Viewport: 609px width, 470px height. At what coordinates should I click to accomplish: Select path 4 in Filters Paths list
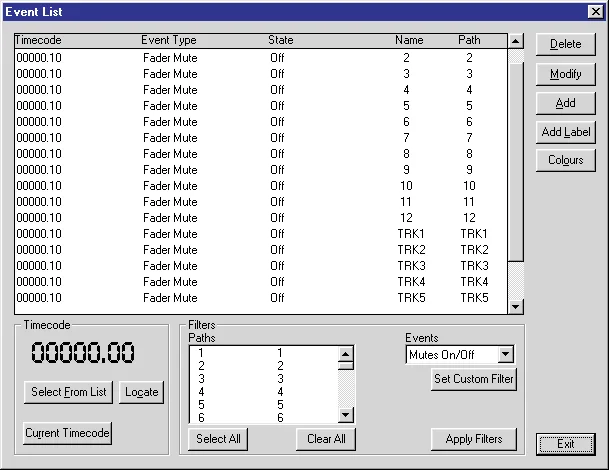pyautogui.click(x=264, y=392)
